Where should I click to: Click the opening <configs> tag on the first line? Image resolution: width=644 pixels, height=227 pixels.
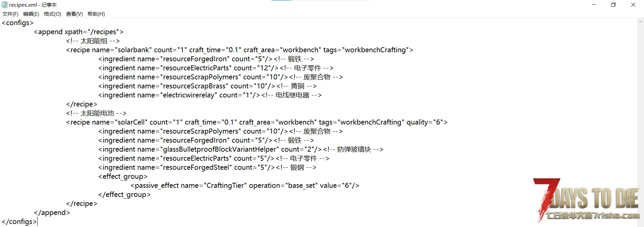point(17,23)
